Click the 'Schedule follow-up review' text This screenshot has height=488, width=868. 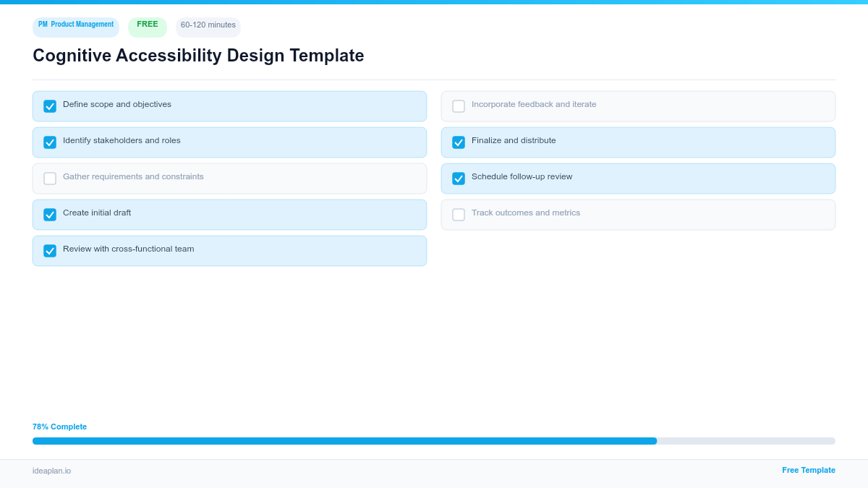(x=522, y=176)
